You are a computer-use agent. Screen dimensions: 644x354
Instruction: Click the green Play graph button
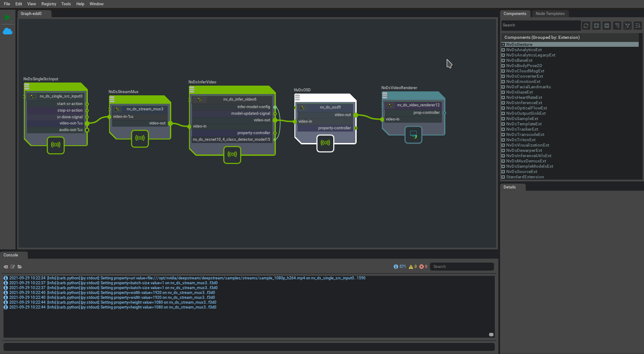(x=7, y=18)
